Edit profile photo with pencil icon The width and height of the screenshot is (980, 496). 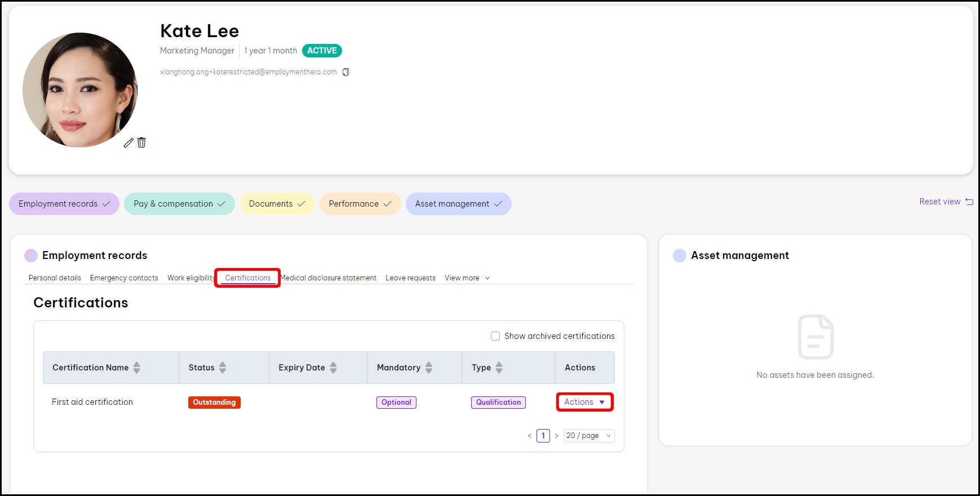point(128,142)
